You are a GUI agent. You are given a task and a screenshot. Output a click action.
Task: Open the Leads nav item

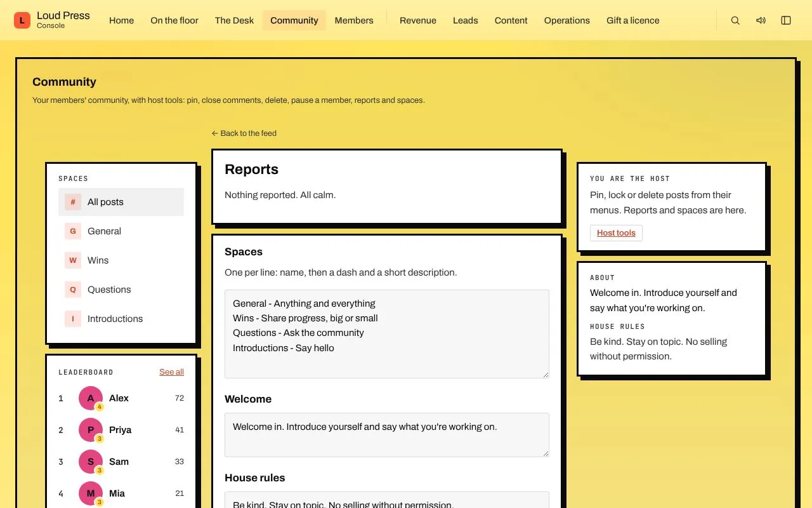(466, 20)
